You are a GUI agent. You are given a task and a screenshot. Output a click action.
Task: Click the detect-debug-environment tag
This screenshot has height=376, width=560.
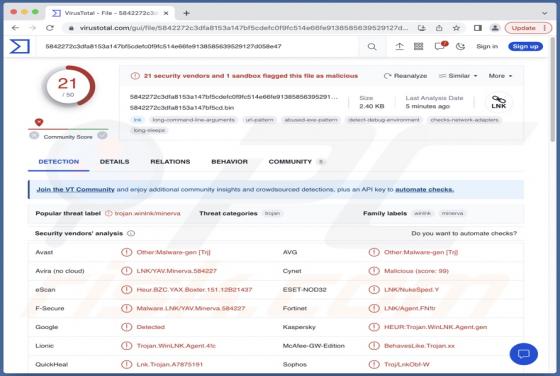384,120
